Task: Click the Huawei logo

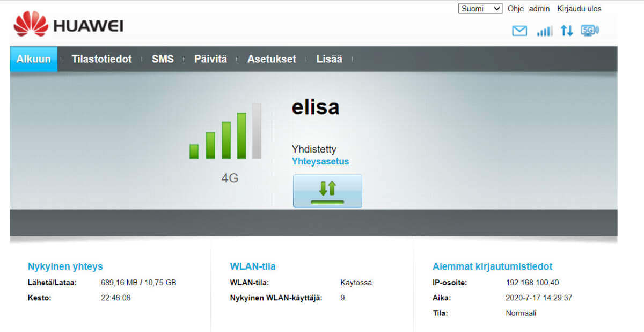Action: (68, 25)
